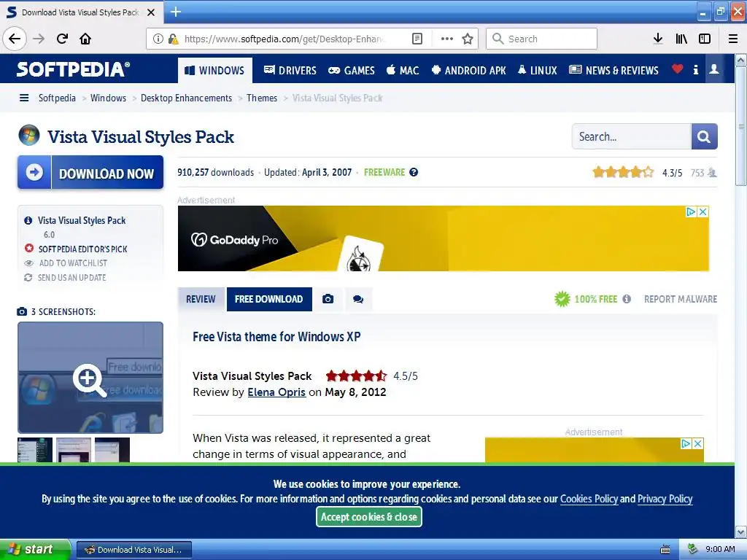Open the Windows Start menu
Image resolution: width=747 pixels, height=560 pixels.
coord(34,550)
